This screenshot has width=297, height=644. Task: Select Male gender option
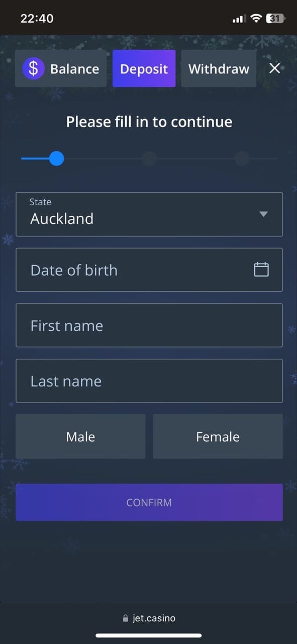pos(80,436)
